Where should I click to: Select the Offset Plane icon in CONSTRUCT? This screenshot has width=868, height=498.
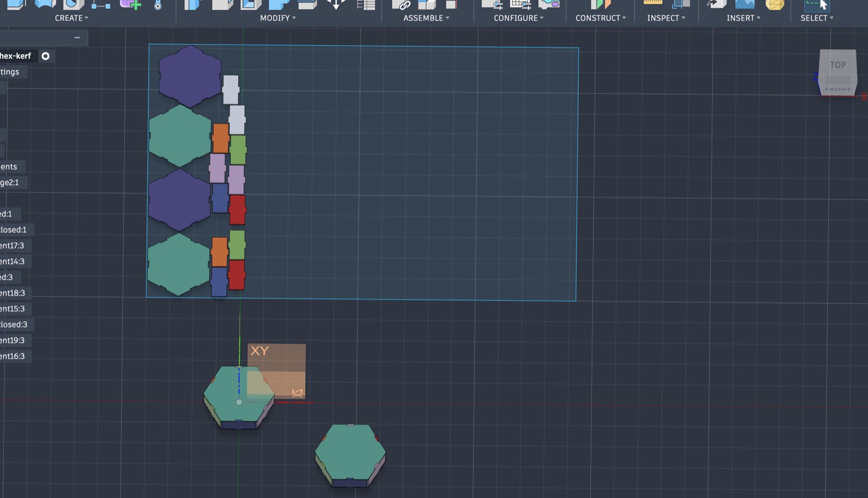point(600,4)
